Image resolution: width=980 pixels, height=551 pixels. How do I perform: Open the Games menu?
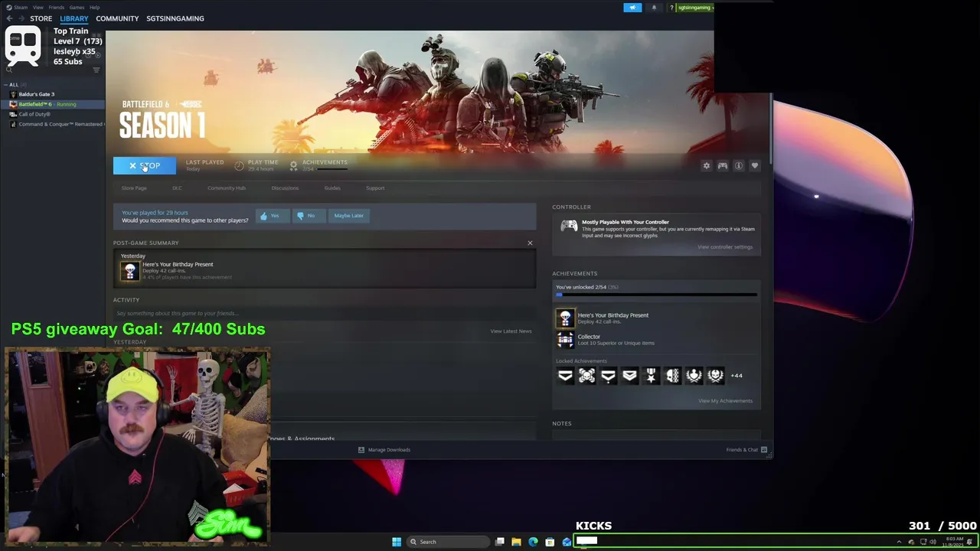click(77, 8)
